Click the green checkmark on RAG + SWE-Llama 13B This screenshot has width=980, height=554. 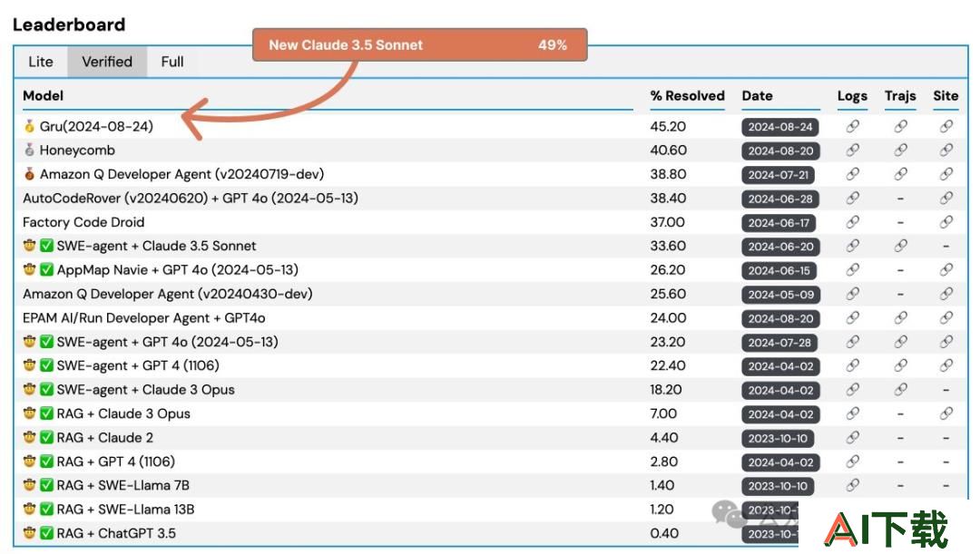(x=47, y=510)
